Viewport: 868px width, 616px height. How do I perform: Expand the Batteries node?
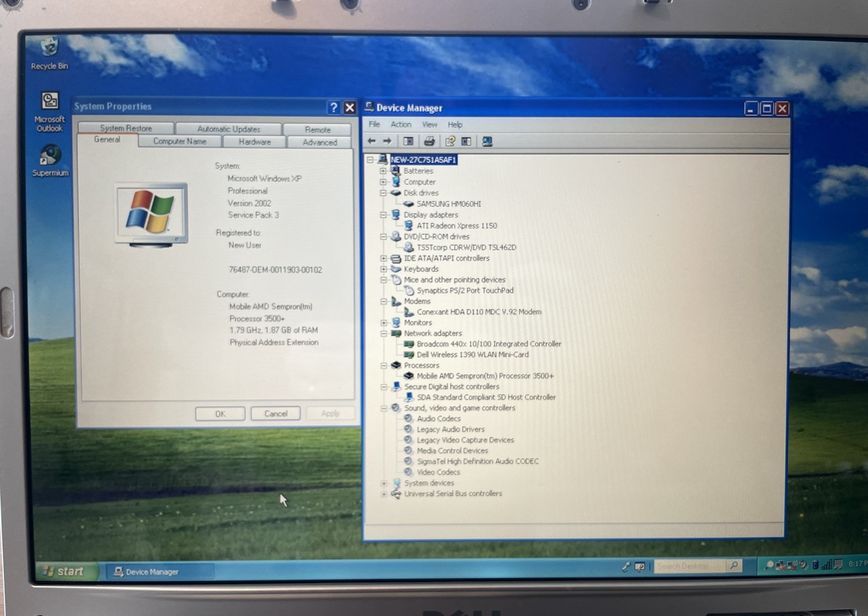click(384, 171)
